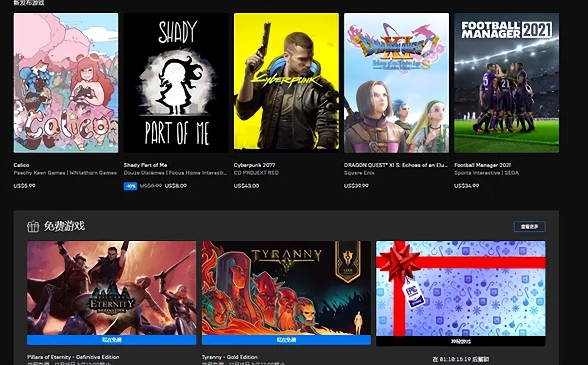Viewport: 588px width, 365px height.
Task: Click the Pillars of Eternity - Definitive Edition title
Action: tap(73, 357)
